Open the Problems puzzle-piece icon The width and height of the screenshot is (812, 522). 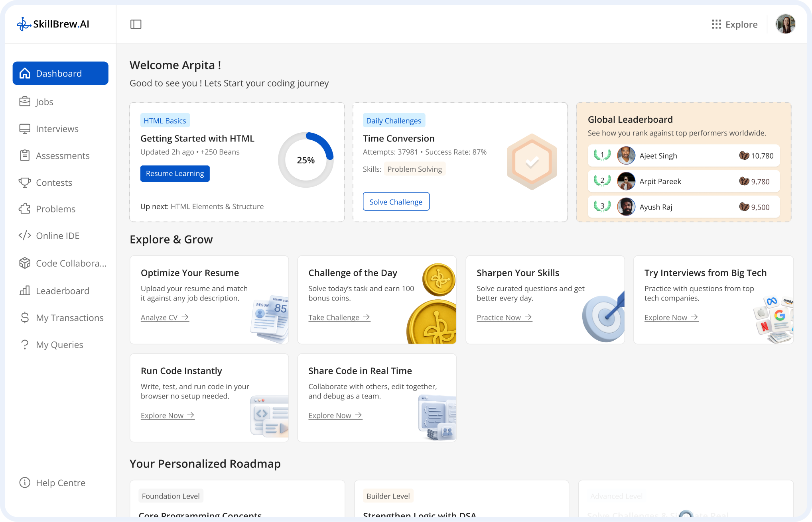pyautogui.click(x=25, y=209)
